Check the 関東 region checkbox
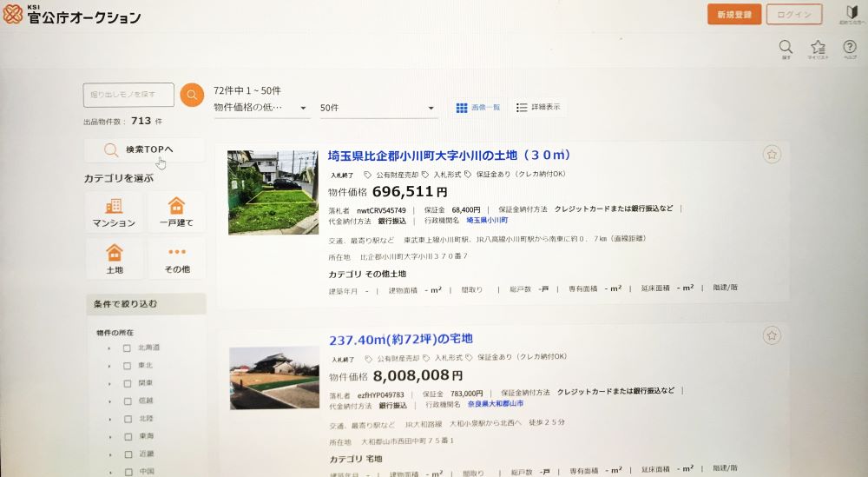Screen dimensions: 868x477 (x=128, y=383)
